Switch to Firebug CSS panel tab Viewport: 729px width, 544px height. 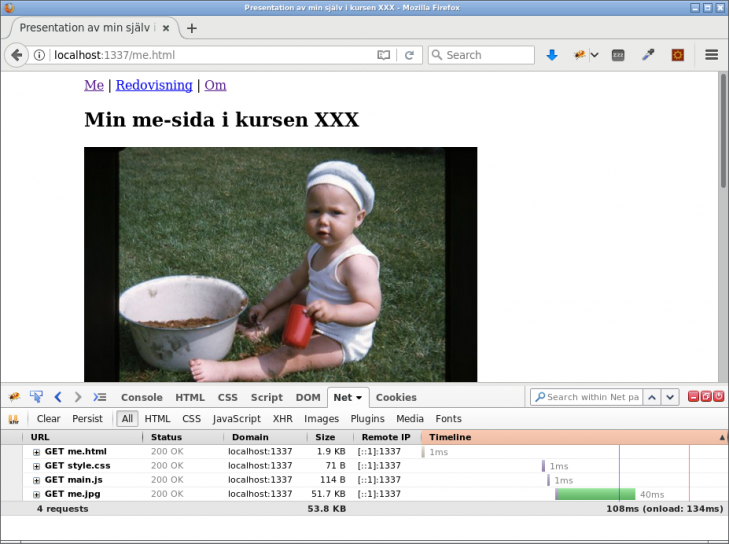click(227, 398)
